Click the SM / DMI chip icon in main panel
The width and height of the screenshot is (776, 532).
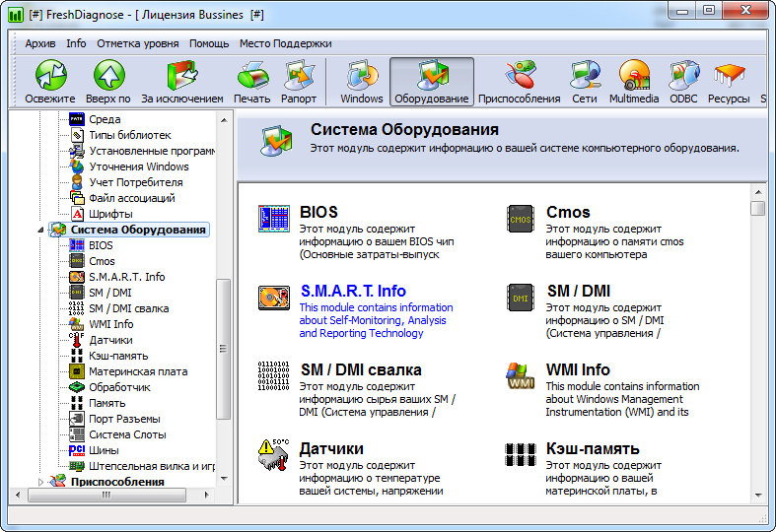click(521, 298)
